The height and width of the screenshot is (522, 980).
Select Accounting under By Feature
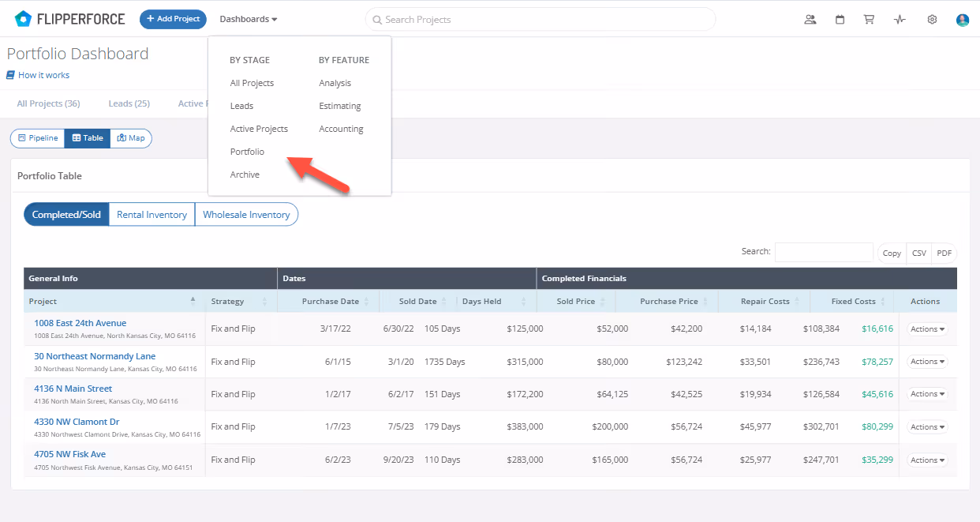click(x=341, y=129)
